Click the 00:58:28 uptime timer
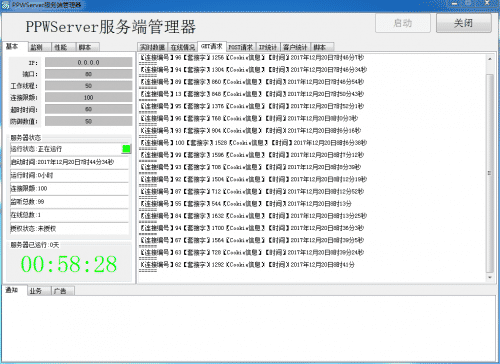 pos(69,264)
